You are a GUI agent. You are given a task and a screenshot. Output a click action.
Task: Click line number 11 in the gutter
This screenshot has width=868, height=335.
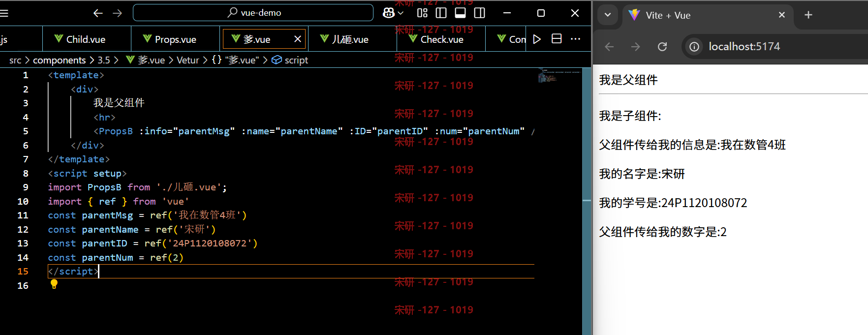pyautogui.click(x=23, y=215)
